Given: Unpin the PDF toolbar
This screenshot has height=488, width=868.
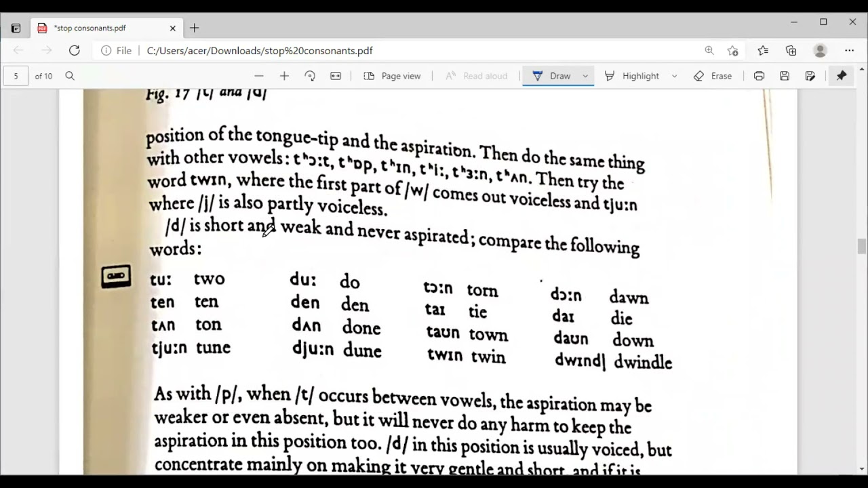Looking at the screenshot, I should 842,76.
